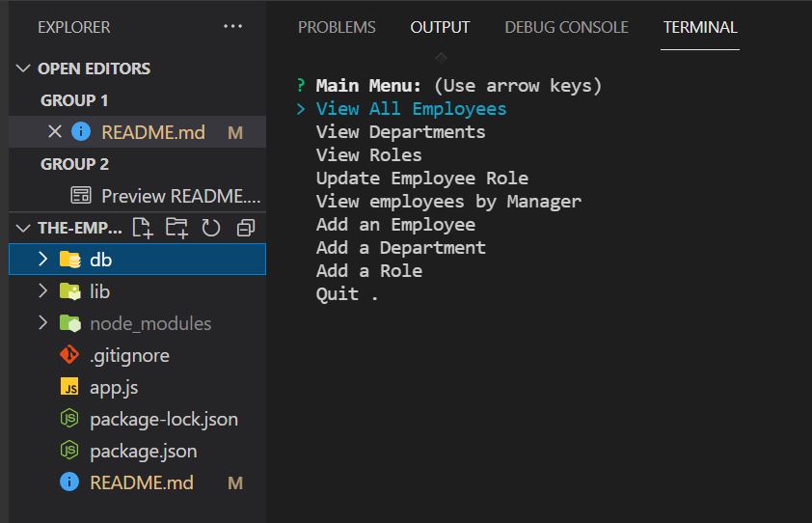Click the Node icon of package-lock.json

(69, 419)
